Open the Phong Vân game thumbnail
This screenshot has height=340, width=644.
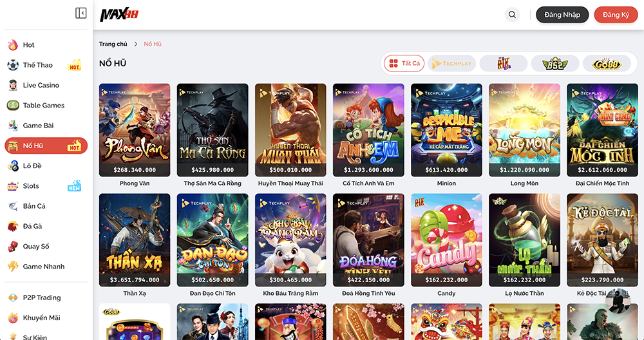135,130
